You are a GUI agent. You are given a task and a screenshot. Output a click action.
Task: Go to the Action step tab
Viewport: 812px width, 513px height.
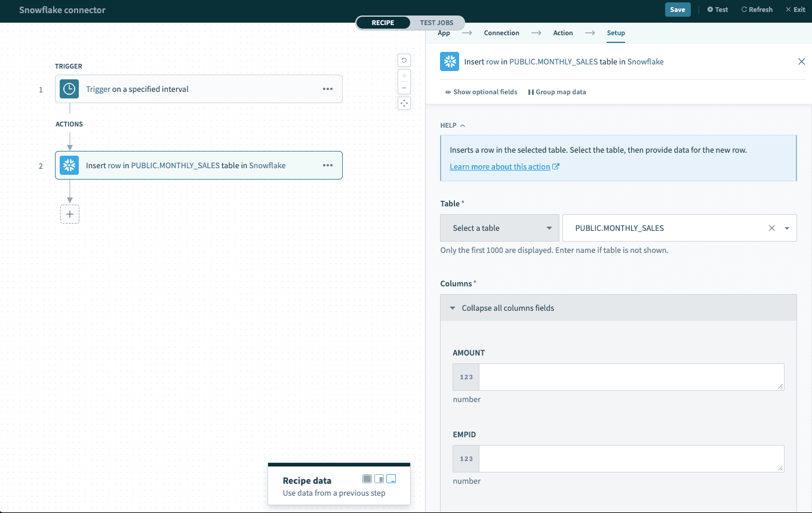pyautogui.click(x=562, y=33)
